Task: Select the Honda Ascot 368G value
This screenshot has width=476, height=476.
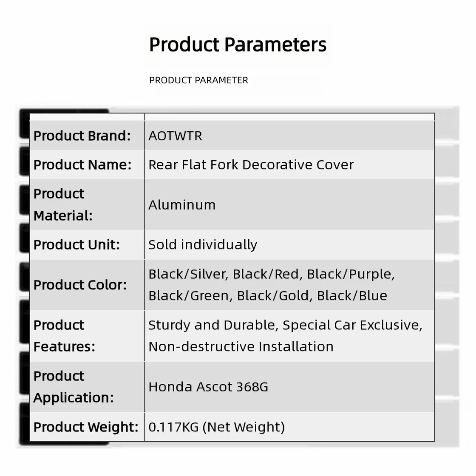Action: [x=208, y=387]
